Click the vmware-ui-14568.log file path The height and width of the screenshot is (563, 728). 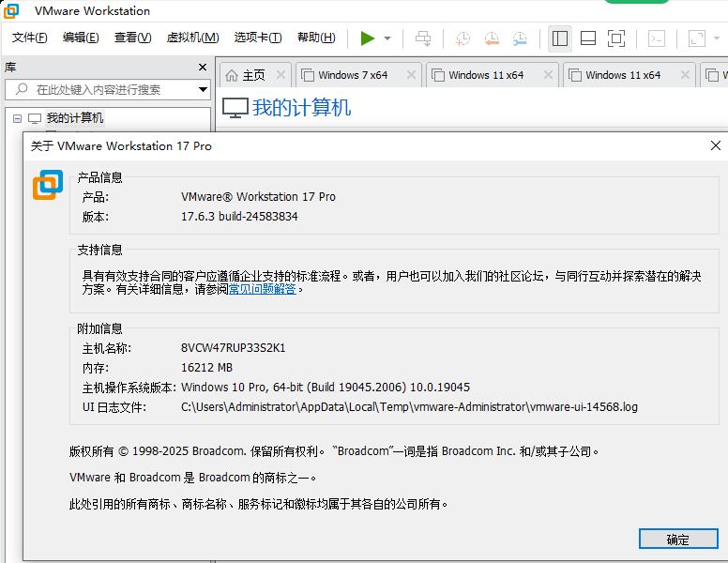coord(409,407)
